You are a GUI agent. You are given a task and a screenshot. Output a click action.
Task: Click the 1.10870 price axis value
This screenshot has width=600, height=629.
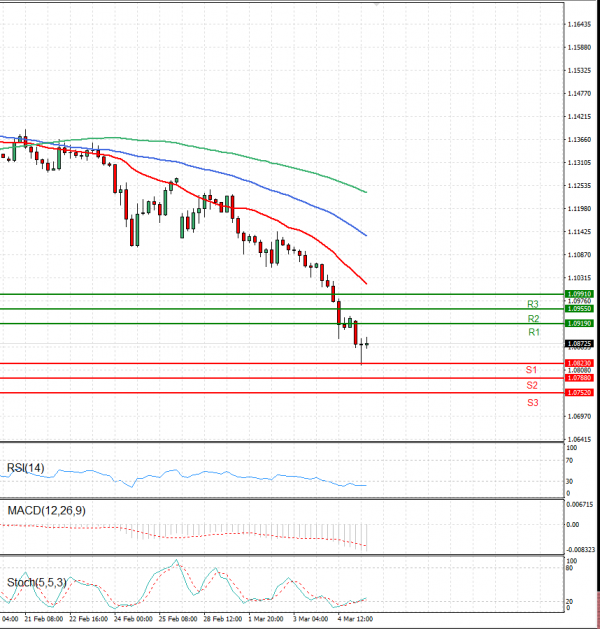point(580,255)
